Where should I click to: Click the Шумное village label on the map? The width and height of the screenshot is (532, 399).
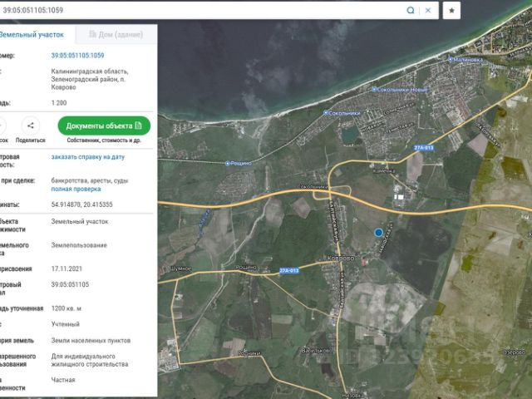(x=180, y=268)
